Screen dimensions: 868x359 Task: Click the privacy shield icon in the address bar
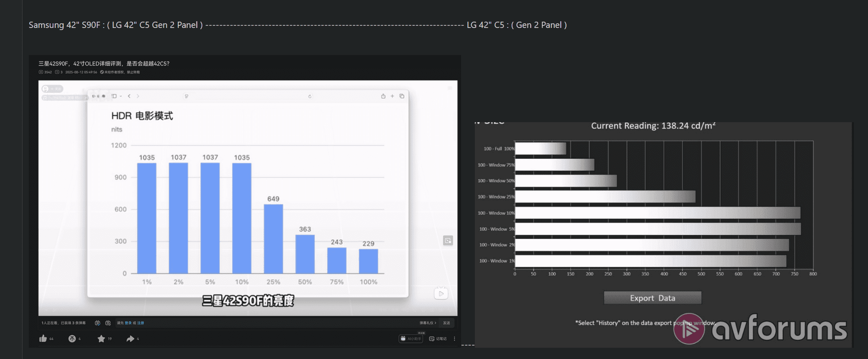click(186, 96)
